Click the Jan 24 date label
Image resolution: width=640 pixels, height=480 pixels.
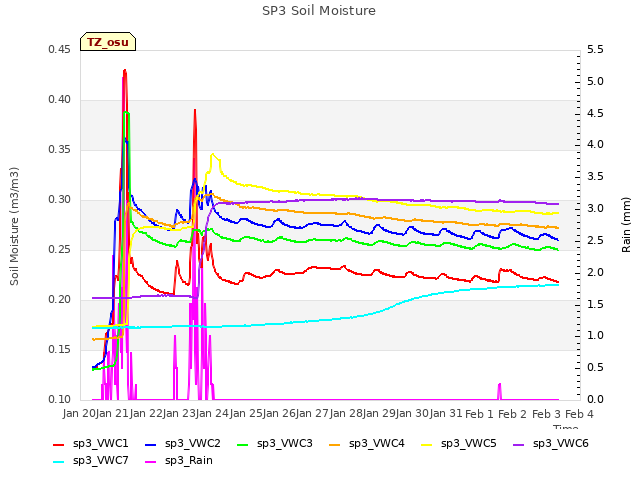(213, 414)
